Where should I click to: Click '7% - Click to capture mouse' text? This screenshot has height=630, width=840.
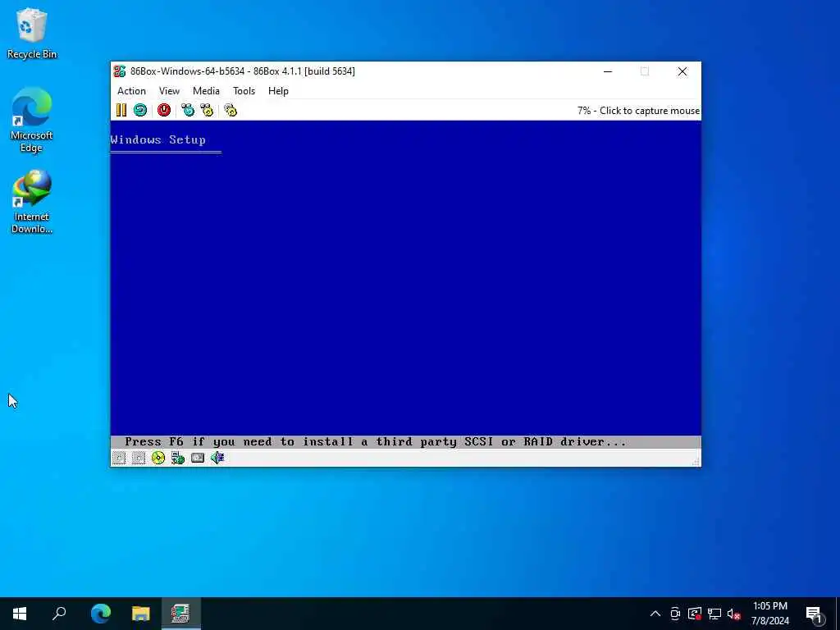click(x=638, y=111)
